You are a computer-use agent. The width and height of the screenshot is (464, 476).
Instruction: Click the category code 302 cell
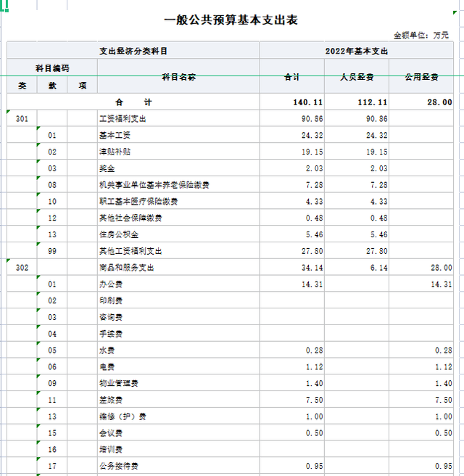pos(22,268)
